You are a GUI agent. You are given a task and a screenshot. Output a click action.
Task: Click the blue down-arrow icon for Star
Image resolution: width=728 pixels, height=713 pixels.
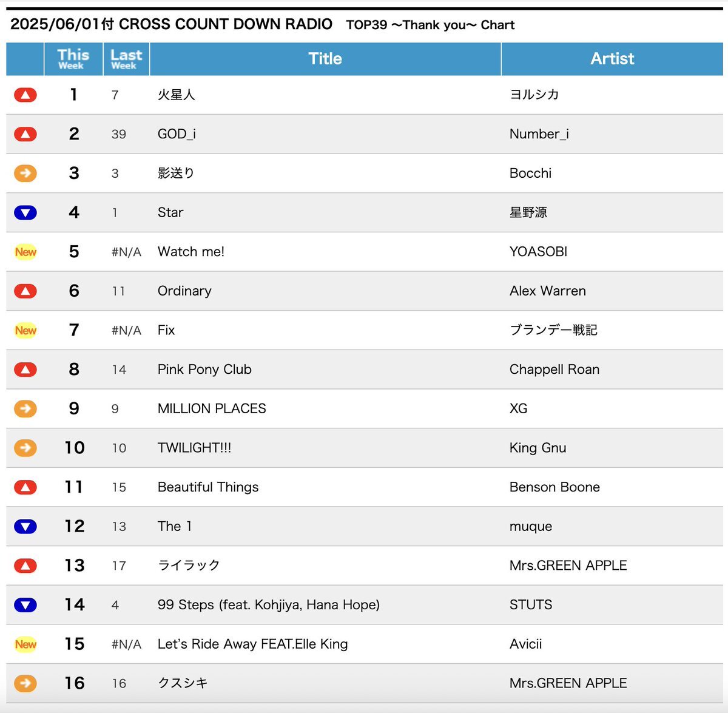point(25,212)
